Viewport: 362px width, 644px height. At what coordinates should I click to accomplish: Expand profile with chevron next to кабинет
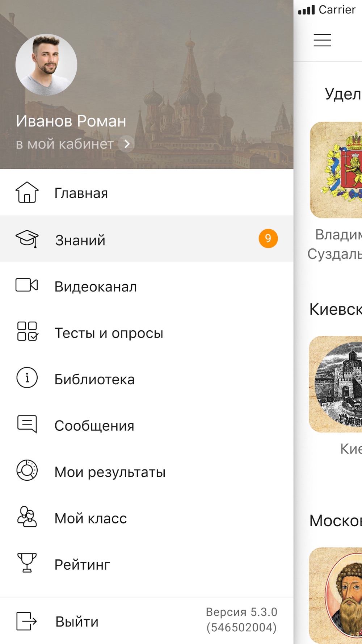click(127, 144)
